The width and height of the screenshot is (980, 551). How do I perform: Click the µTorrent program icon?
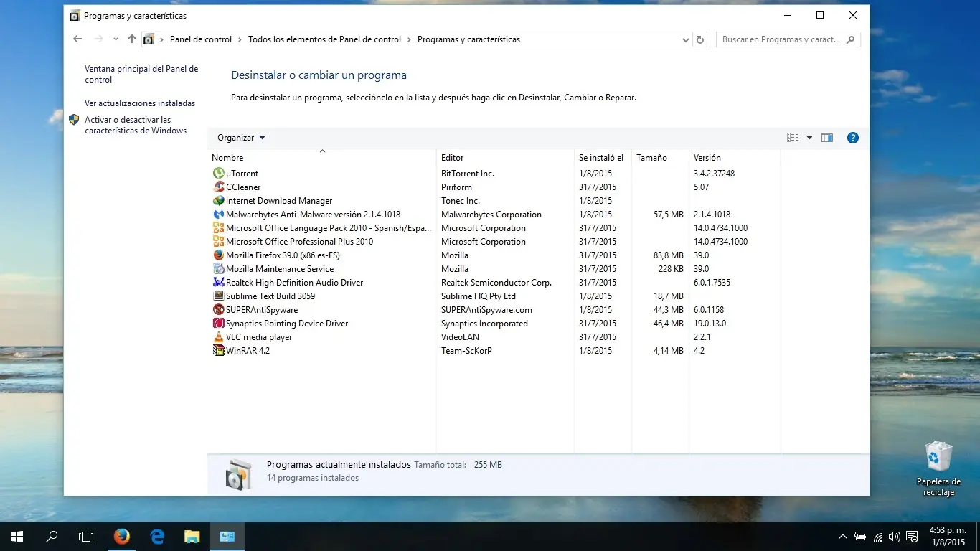pos(219,174)
